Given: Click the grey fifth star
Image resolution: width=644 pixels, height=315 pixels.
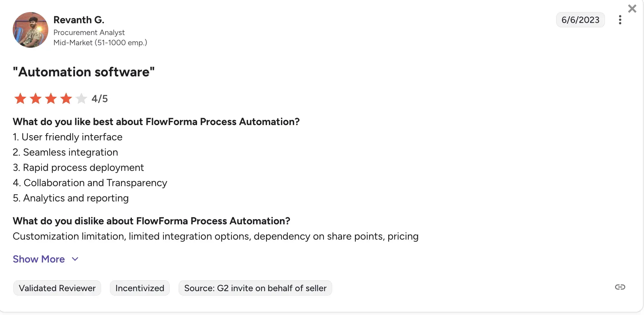Looking at the screenshot, I should point(82,99).
